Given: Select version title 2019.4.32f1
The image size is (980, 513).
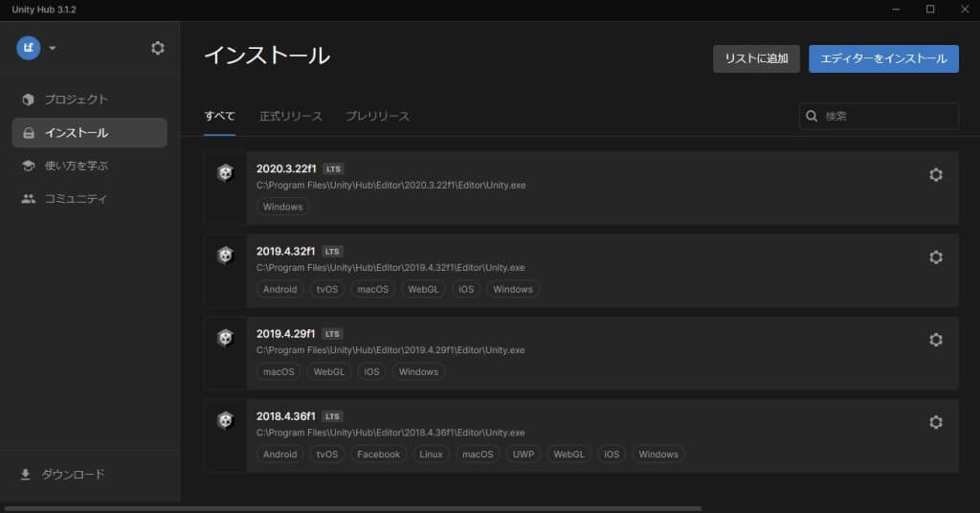Looking at the screenshot, I should tap(285, 251).
